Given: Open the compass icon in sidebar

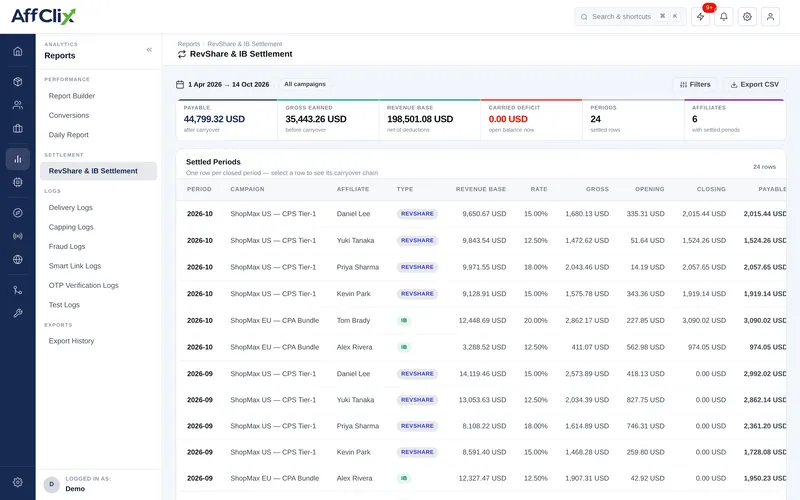Looking at the screenshot, I should click(18, 213).
